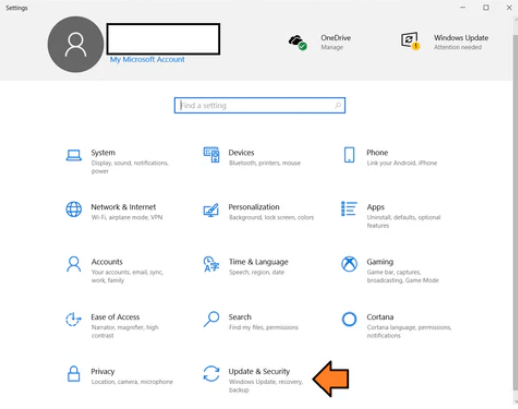This screenshot has width=518, height=409.
Task: Open the Privacy lock icon
Action: [x=74, y=374]
